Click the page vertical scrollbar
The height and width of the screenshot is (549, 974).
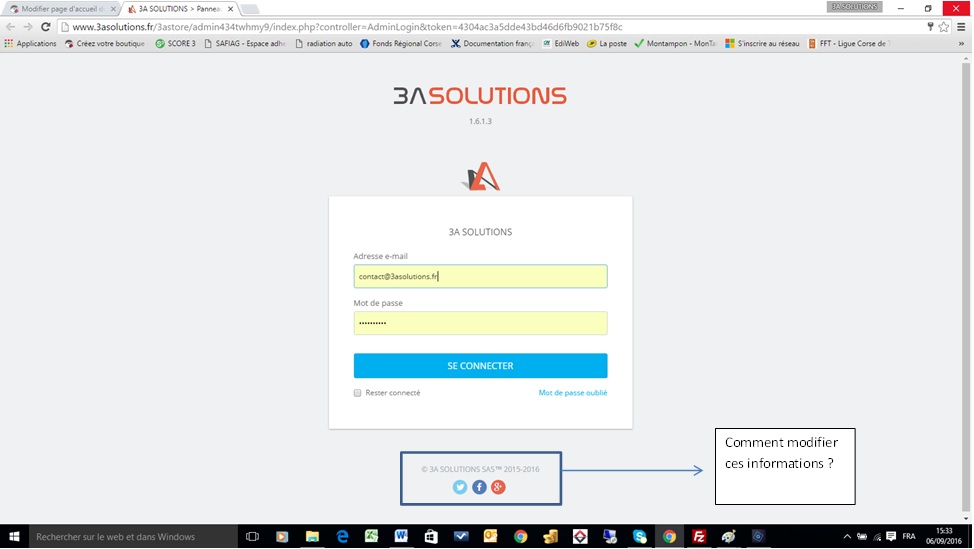(966, 288)
